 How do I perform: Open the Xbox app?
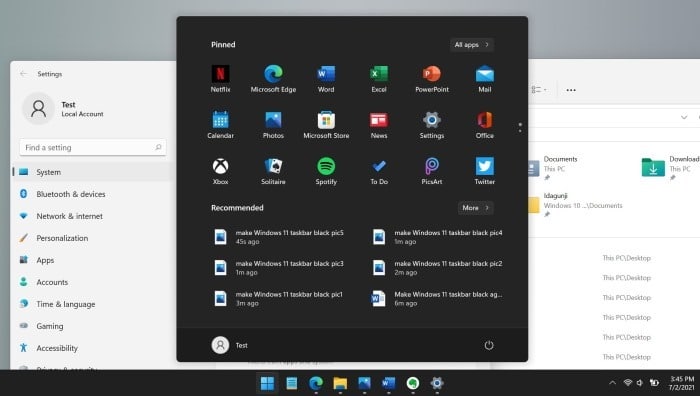(221, 171)
